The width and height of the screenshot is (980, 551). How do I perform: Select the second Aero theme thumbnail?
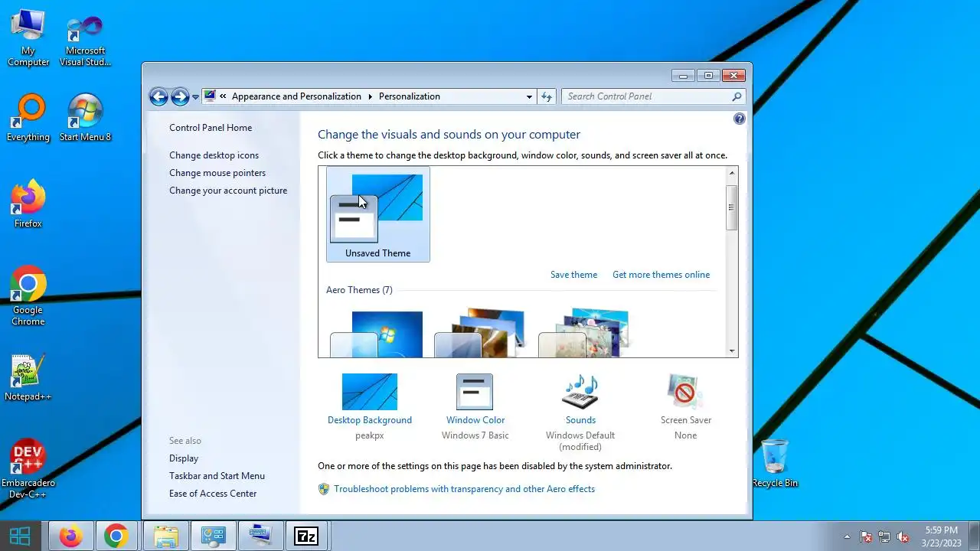(x=480, y=333)
